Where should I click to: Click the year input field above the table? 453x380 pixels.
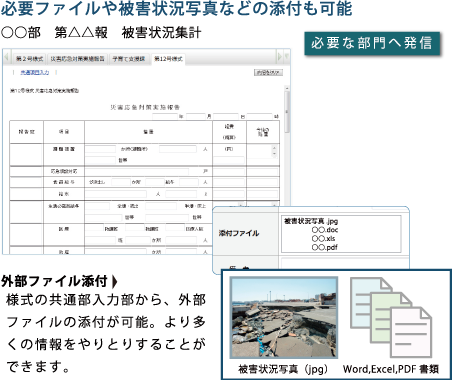click(x=165, y=116)
